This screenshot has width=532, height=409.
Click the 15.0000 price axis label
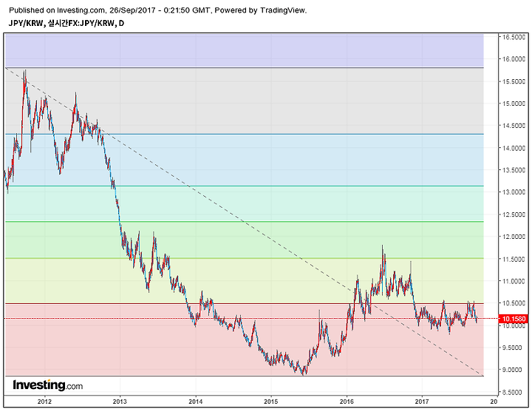(514, 104)
